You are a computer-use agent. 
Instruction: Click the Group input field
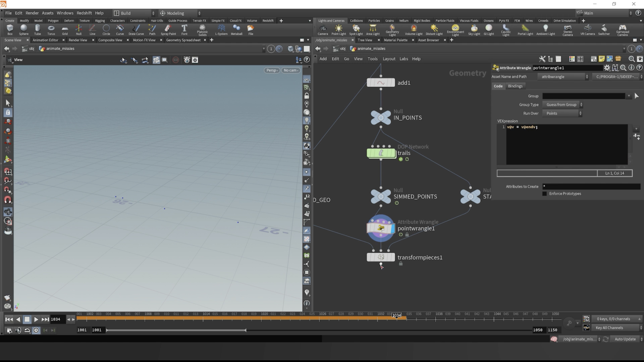click(x=584, y=96)
